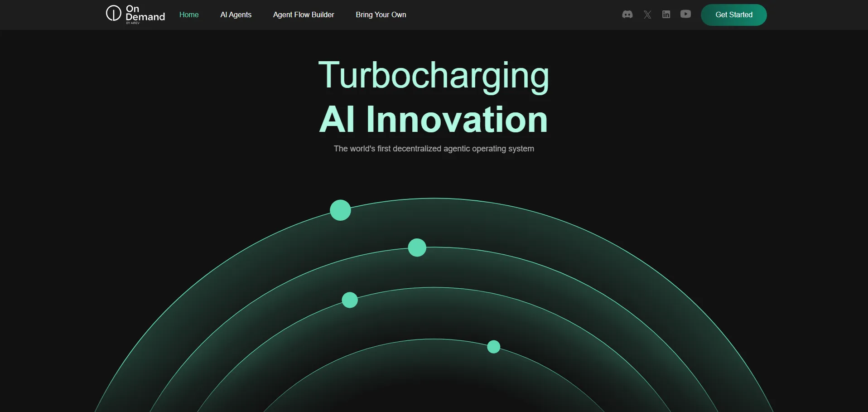The width and height of the screenshot is (868, 412).
Task: Select Agent Flow Builder in navigation
Action: (x=304, y=15)
